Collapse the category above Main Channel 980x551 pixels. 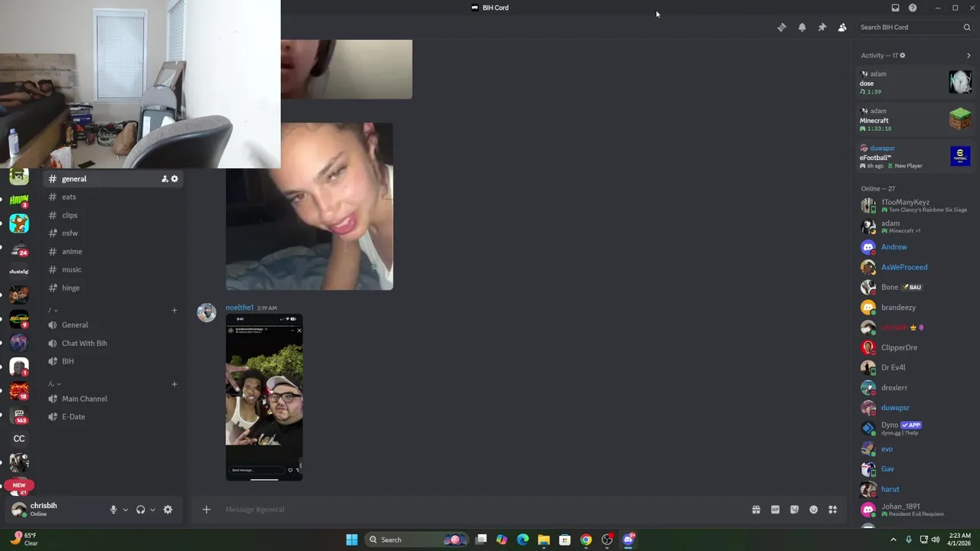tap(54, 384)
